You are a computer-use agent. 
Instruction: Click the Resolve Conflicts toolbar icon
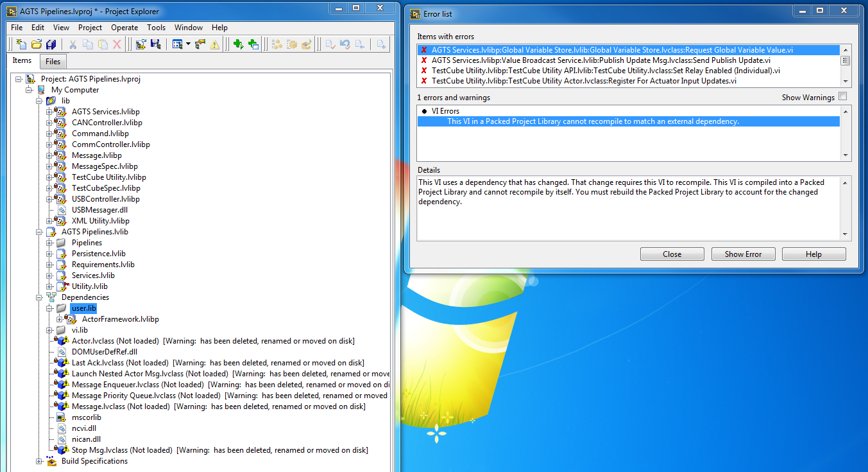(x=200, y=44)
